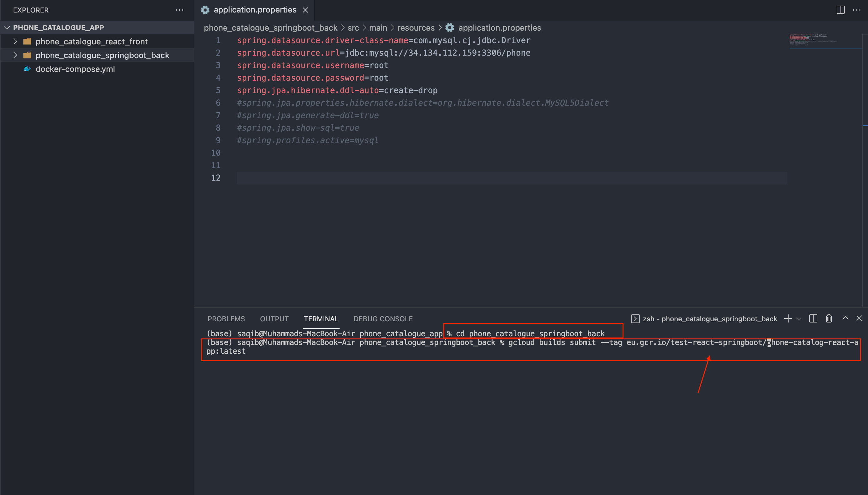Close the application.properties tab
The image size is (868, 495).
tap(305, 10)
